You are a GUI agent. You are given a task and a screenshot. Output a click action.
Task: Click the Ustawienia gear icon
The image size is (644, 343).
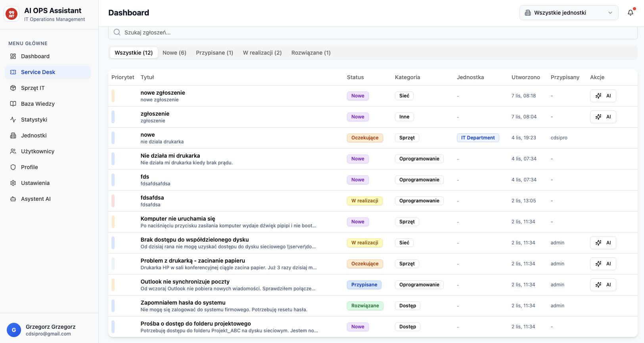point(13,183)
